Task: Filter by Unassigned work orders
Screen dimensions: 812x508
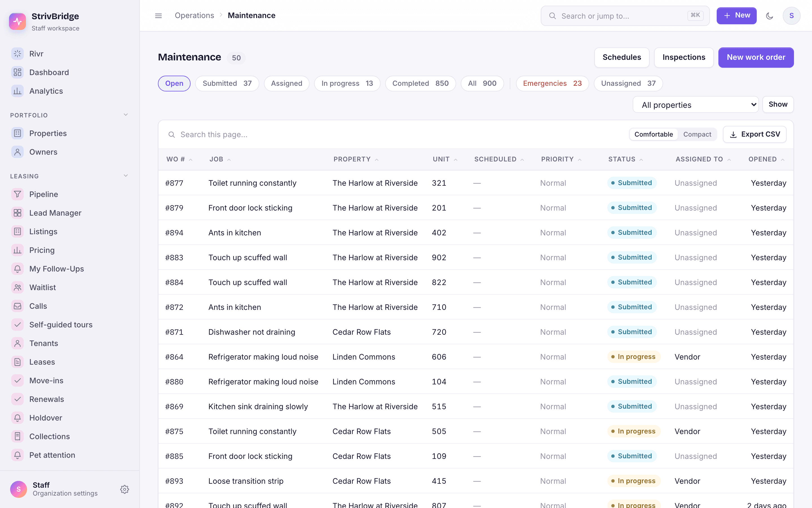Action: click(x=628, y=83)
